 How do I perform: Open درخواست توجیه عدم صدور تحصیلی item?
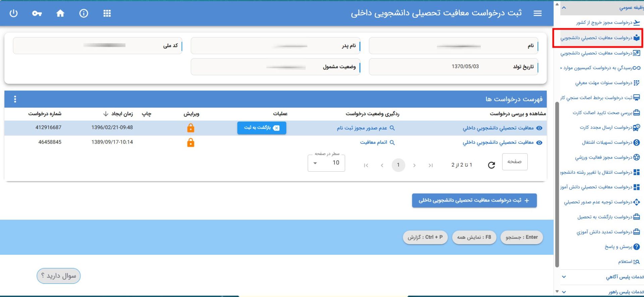pyautogui.click(x=602, y=202)
